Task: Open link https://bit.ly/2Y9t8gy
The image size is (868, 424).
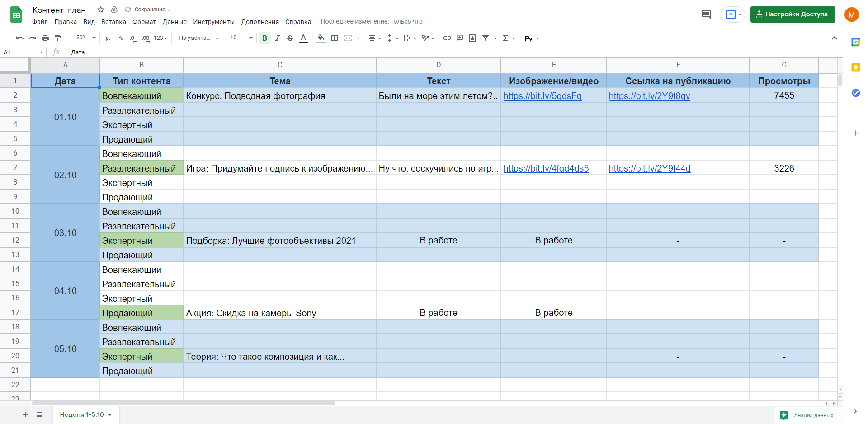Action: pyautogui.click(x=649, y=96)
